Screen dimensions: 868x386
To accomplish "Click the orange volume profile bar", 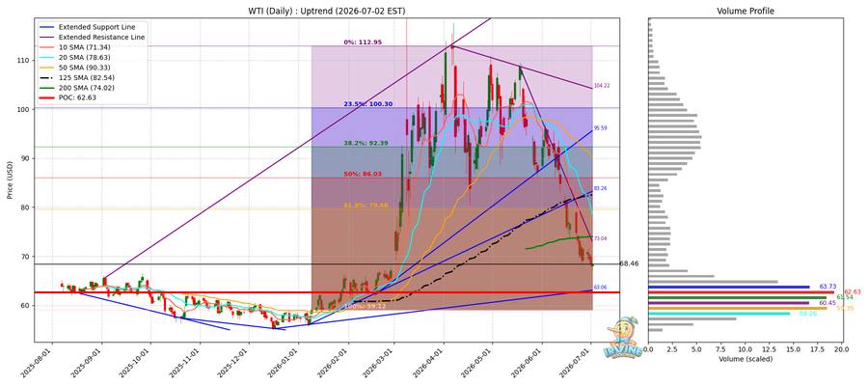I will [x=738, y=308].
